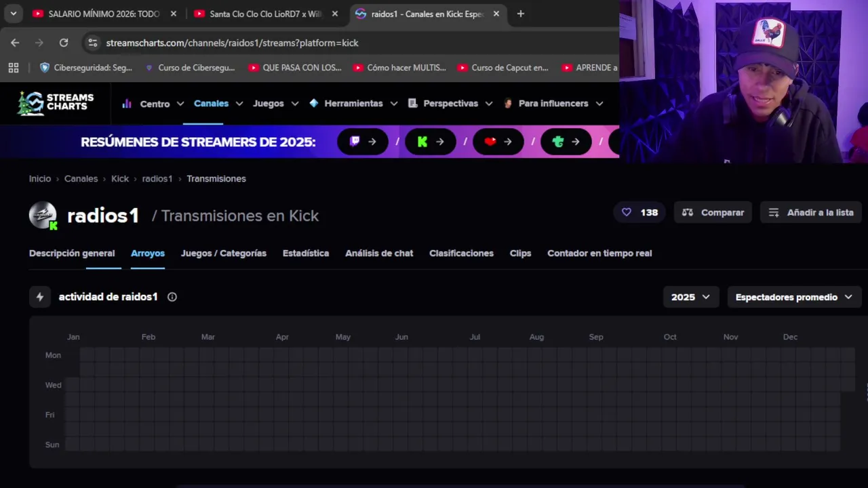Click the browser back arrow

tap(15, 43)
